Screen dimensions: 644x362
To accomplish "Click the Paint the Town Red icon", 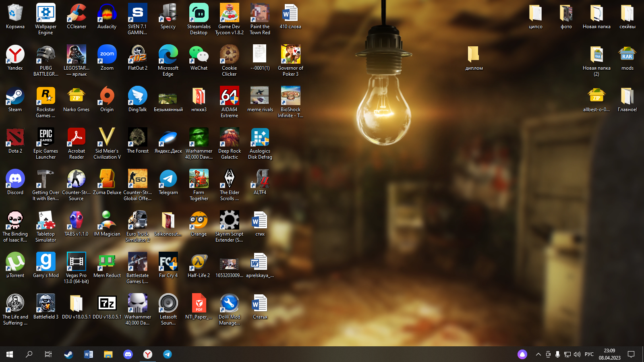I will point(260,19).
